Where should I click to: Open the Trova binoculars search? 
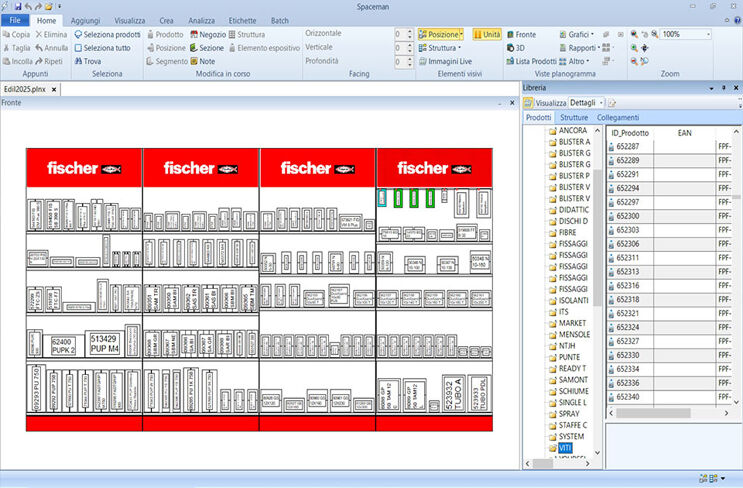coord(88,61)
